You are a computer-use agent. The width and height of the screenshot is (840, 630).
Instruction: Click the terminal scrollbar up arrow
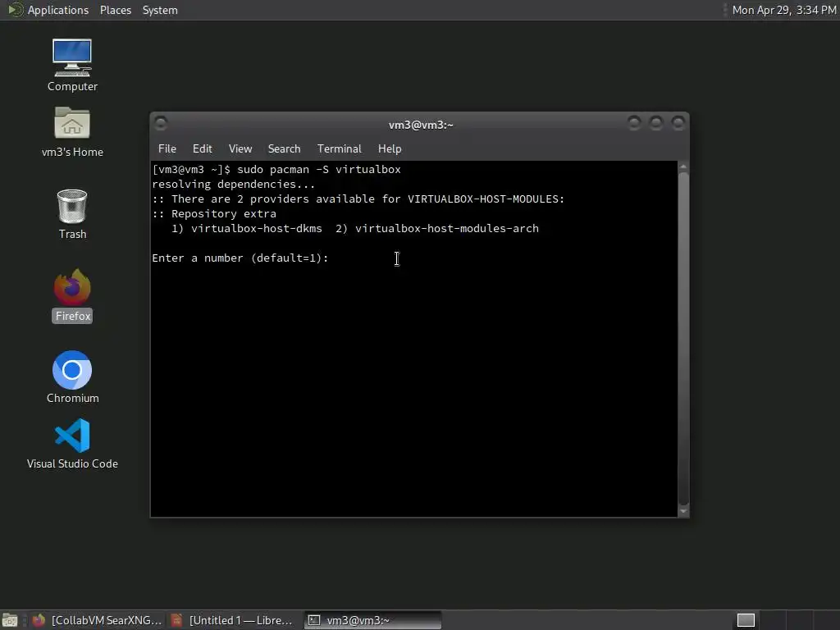683,167
